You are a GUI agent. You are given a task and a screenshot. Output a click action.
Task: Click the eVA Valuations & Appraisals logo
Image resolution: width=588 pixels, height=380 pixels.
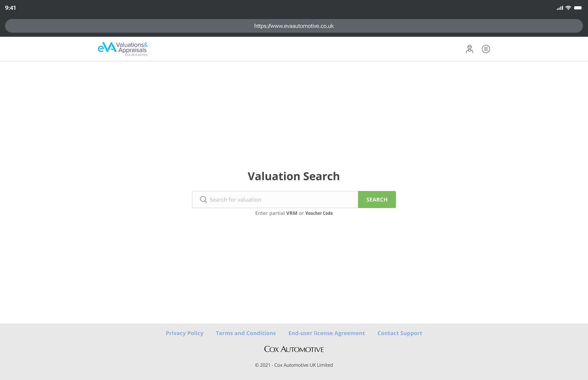pyautogui.click(x=123, y=49)
